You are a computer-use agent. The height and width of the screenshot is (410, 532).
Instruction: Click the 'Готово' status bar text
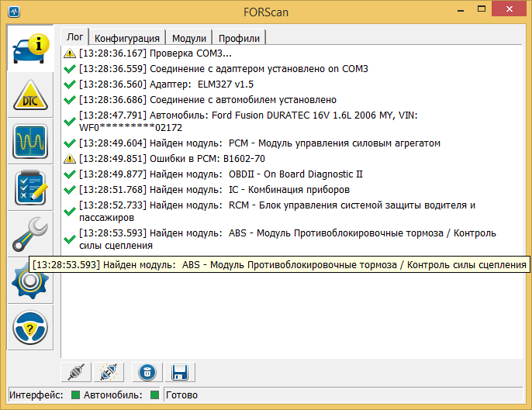click(181, 395)
